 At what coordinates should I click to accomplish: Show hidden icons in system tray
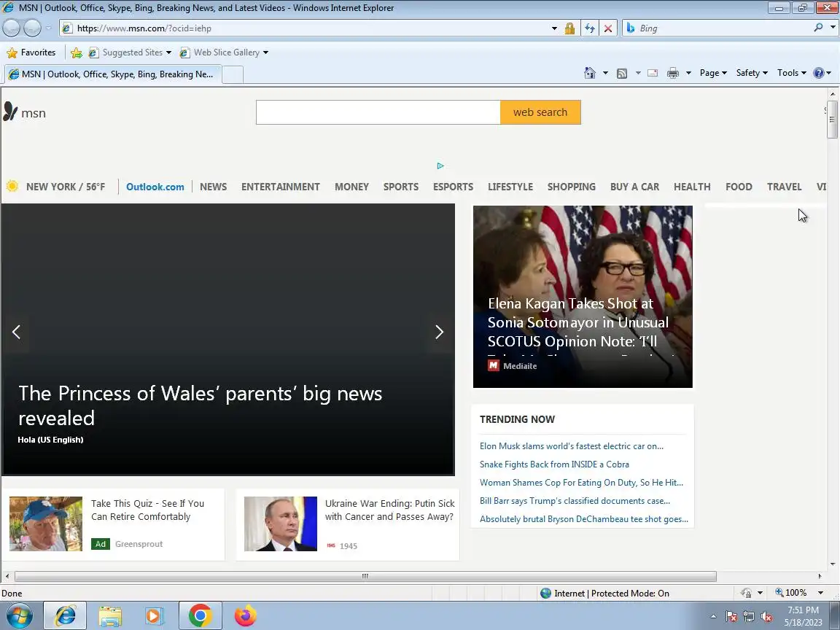pyautogui.click(x=713, y=617)
